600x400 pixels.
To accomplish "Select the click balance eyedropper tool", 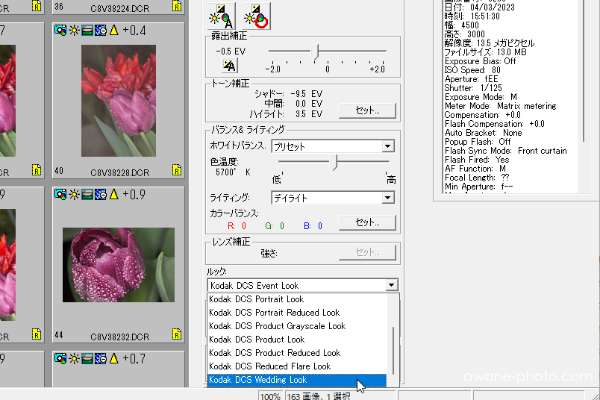I will point(256,16).
